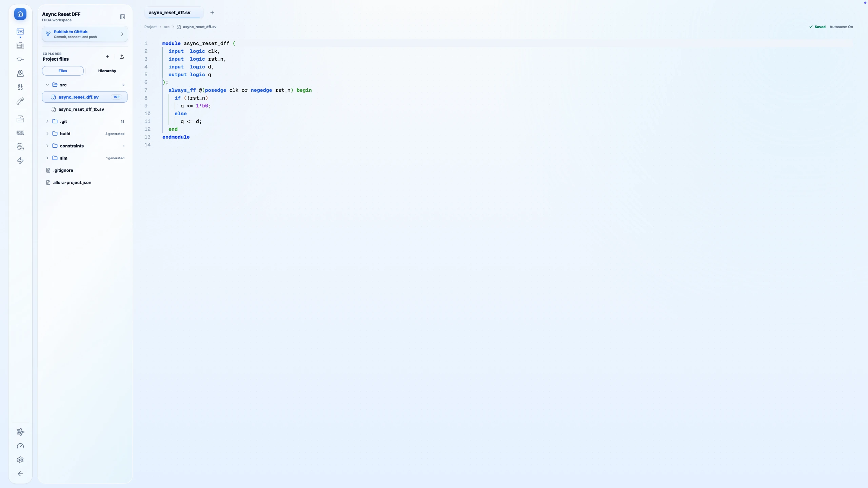Click the upload file icon in explorer

[122, 57]
